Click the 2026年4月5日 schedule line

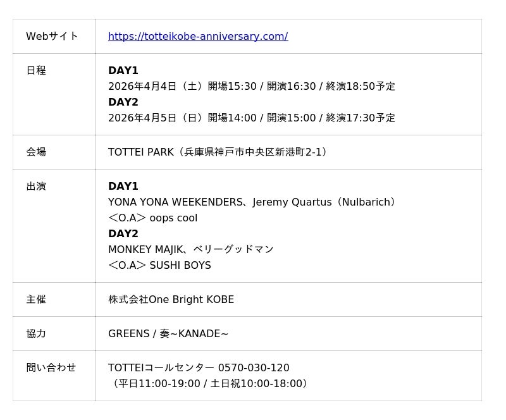[251, 118]
